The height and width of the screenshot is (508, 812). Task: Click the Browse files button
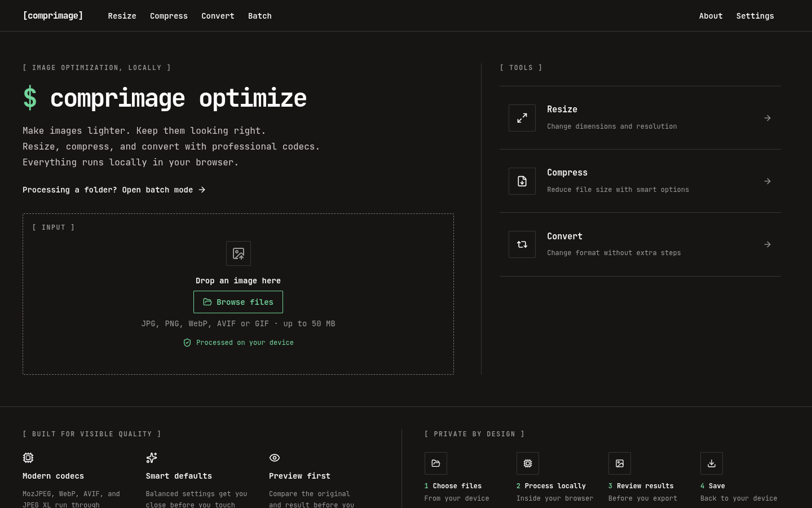point(238,302)
